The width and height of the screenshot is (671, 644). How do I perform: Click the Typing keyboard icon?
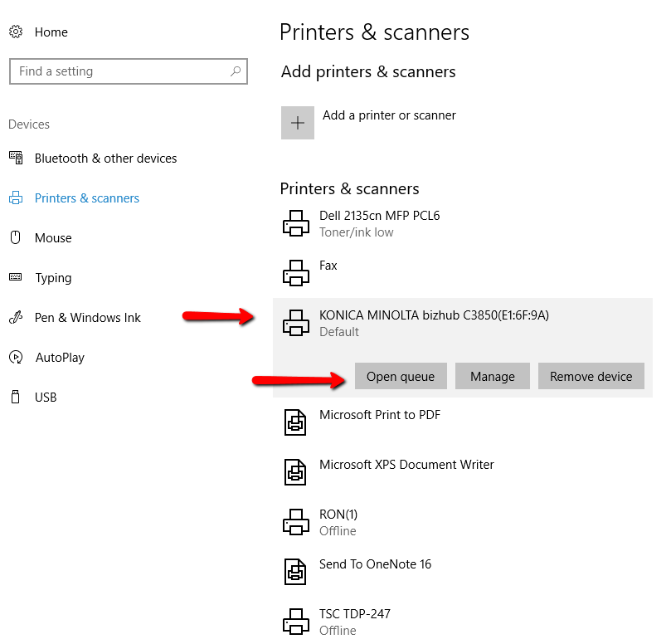16,277
